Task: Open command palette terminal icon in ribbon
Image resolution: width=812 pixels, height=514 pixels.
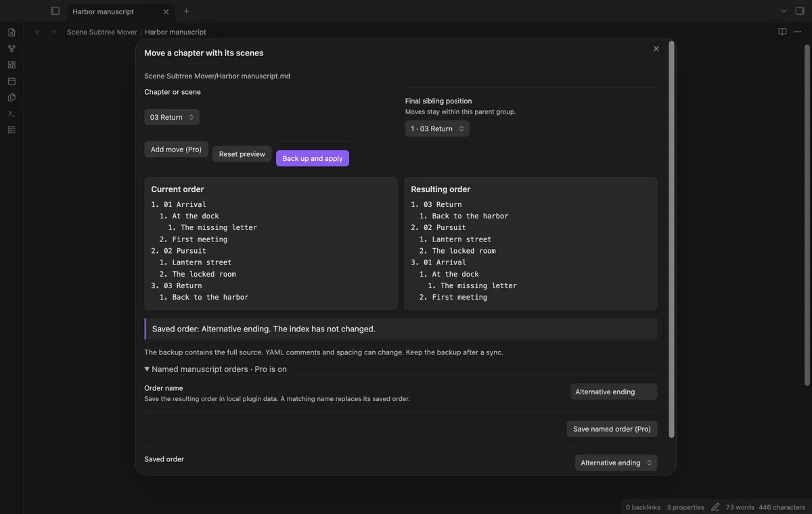Action: click(x=12, y=114)
